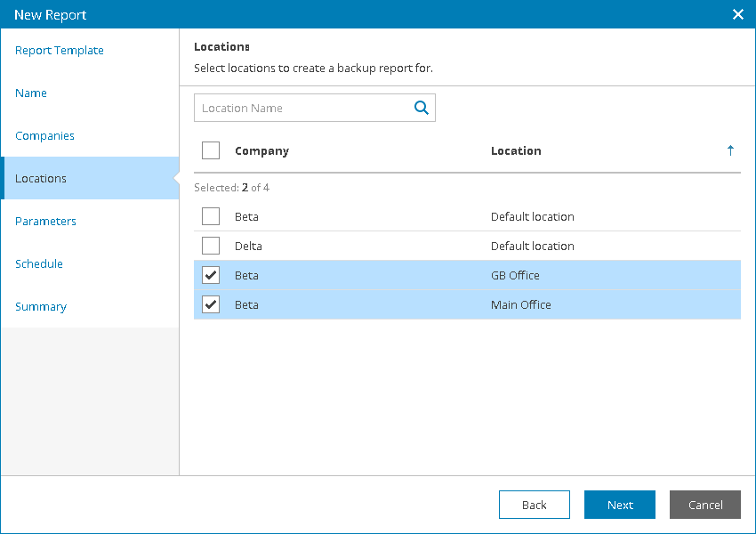Check the Beta Default location checkbox
Viewport: 756px width, 534px height.
pos(211,216)
